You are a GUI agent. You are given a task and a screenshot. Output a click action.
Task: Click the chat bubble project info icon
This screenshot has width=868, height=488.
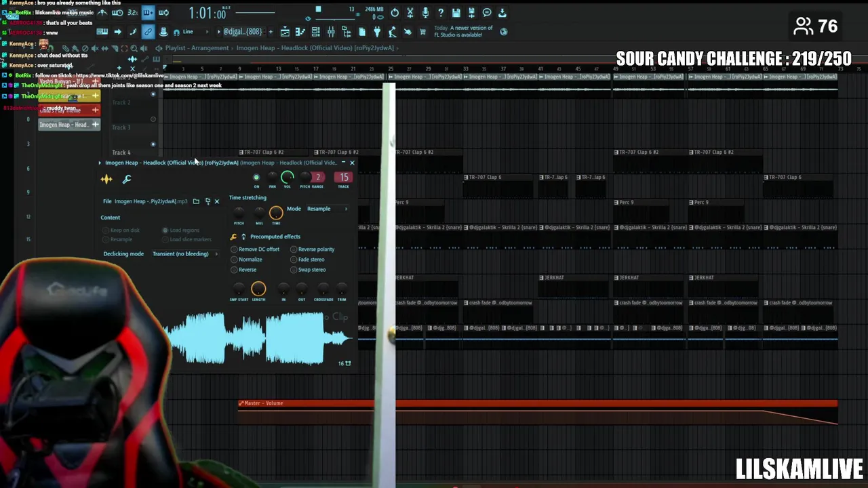tap(487, 13)
